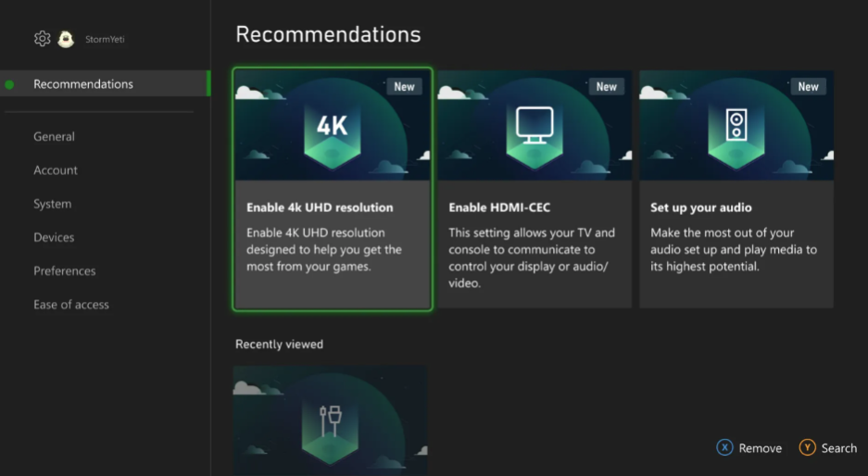The image size is (868, 476).
Task: Open the Devices settings section
Action: coord(54,237)
